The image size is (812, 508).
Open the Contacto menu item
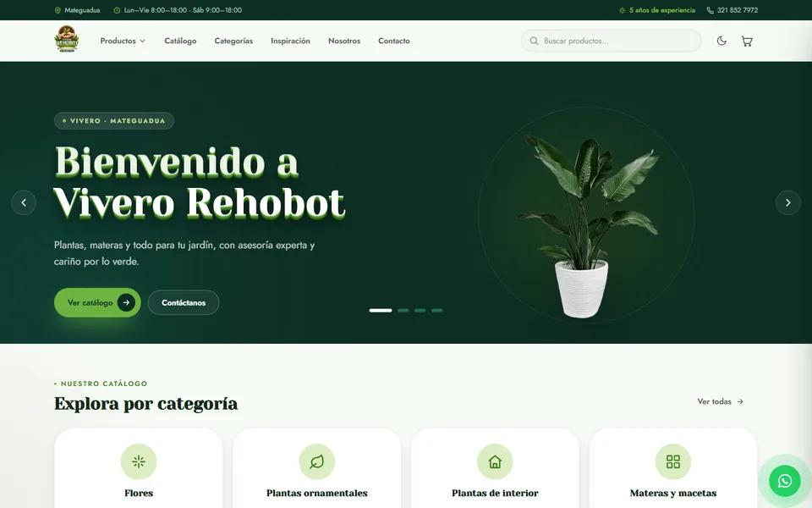394,41
